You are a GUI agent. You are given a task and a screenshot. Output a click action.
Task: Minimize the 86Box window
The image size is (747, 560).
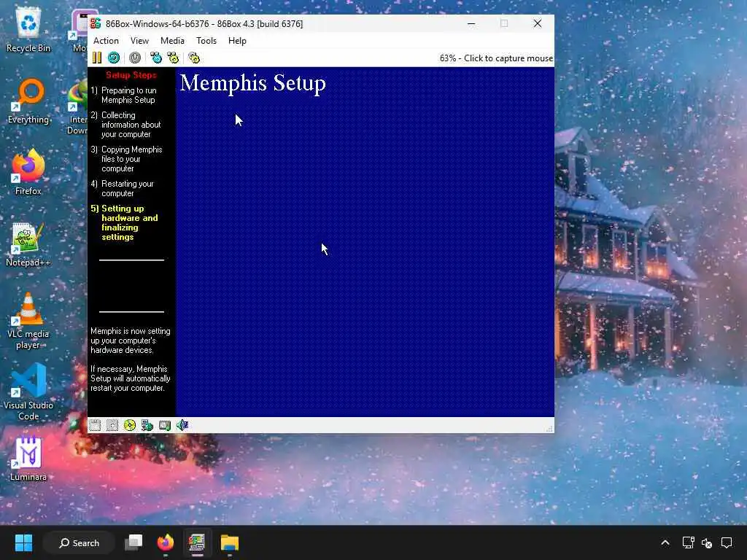[471, 23]
